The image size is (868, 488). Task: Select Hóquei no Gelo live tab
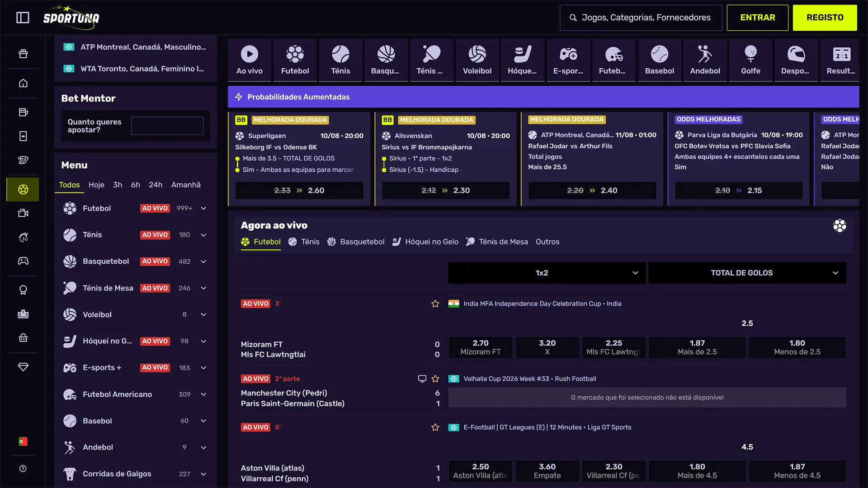point(425,242)
